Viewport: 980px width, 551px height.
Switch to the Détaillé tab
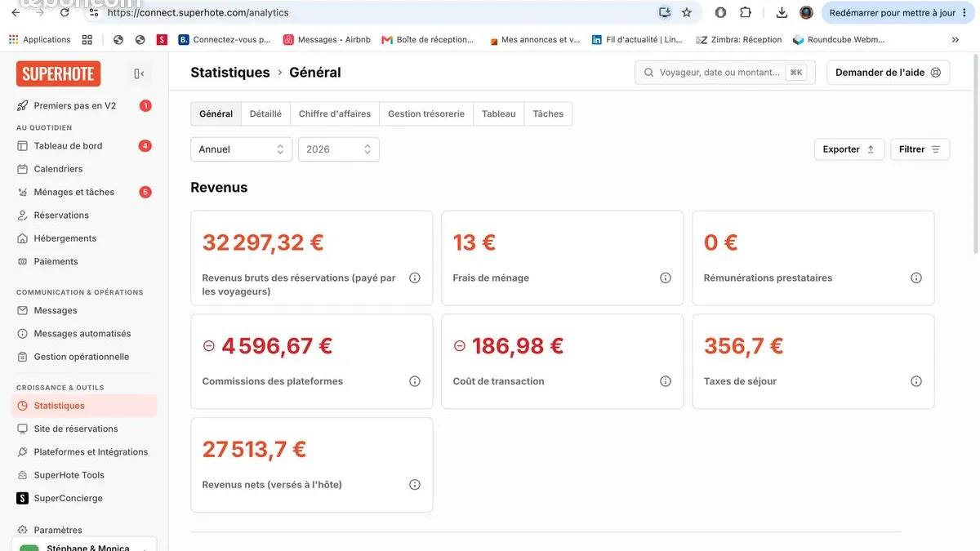265,114
